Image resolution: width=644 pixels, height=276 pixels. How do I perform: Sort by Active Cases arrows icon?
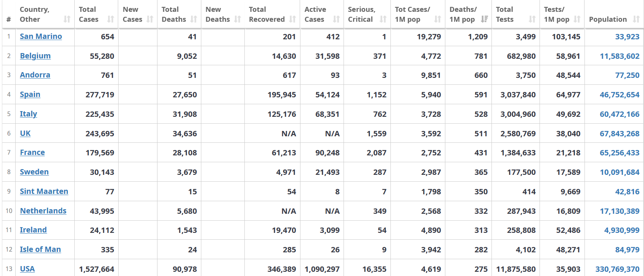click(336, 19)
